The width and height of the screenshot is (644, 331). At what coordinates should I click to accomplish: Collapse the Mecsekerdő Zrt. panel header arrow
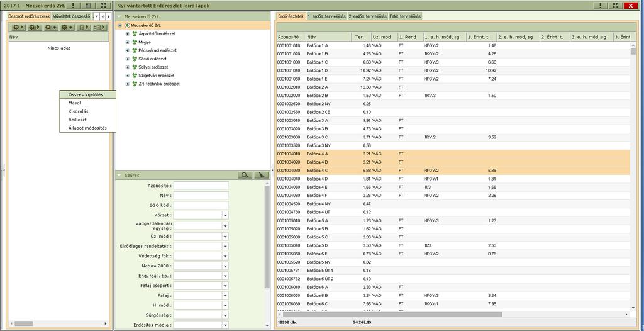coord(119,17)
